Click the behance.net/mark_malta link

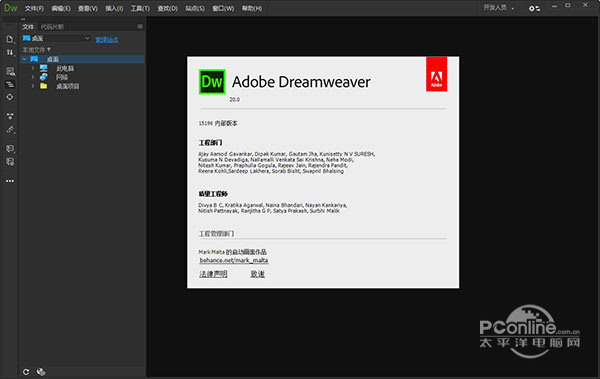click(x=234, y=260)
